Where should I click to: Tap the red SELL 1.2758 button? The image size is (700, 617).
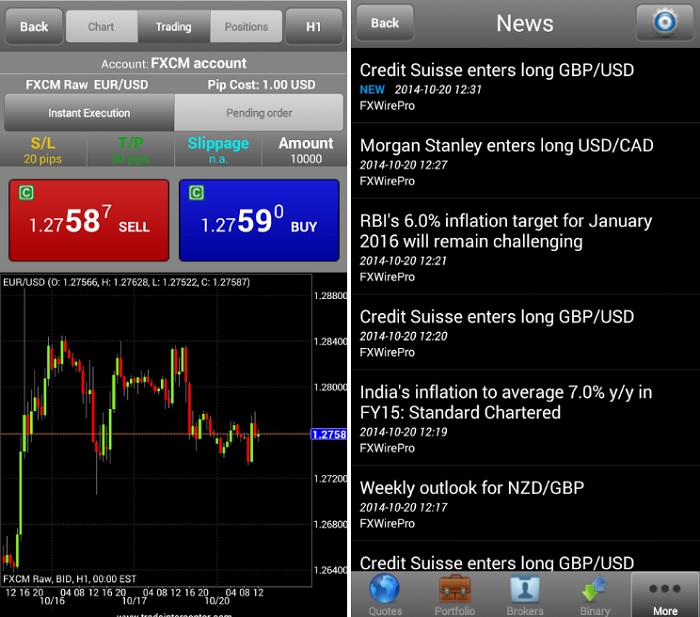[89, 221]
